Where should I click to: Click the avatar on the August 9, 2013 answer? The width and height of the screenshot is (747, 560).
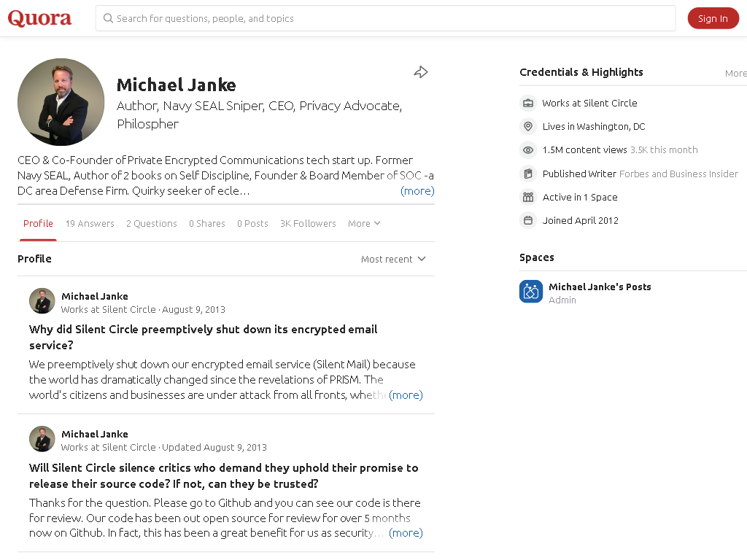[42, 301]
